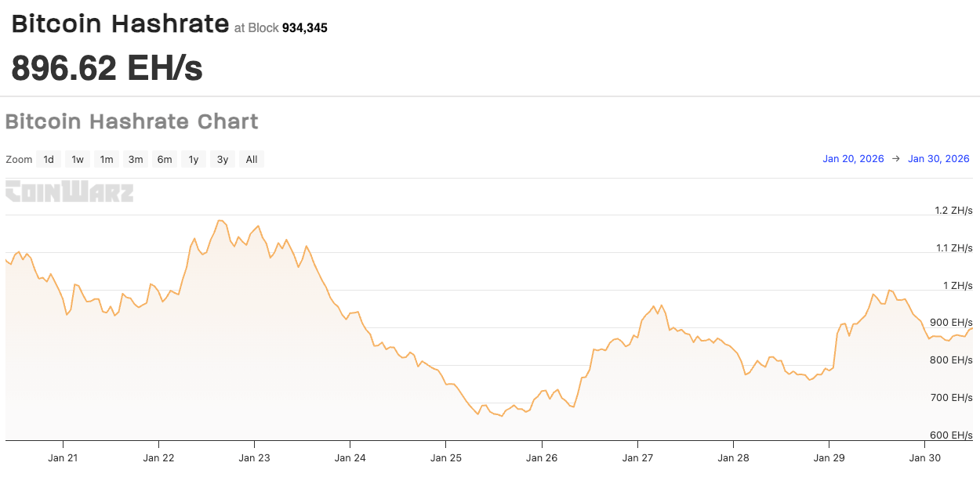The width and height of the screenshot is (980, 477).
Task: Switch chart to 1m view
Action: coord(106,158)
